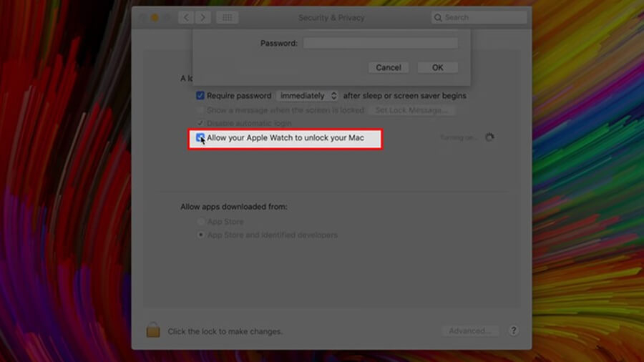The image size is (644, 362).
Task: Toggle the Require password checkbox
Action: coord(200,96)
